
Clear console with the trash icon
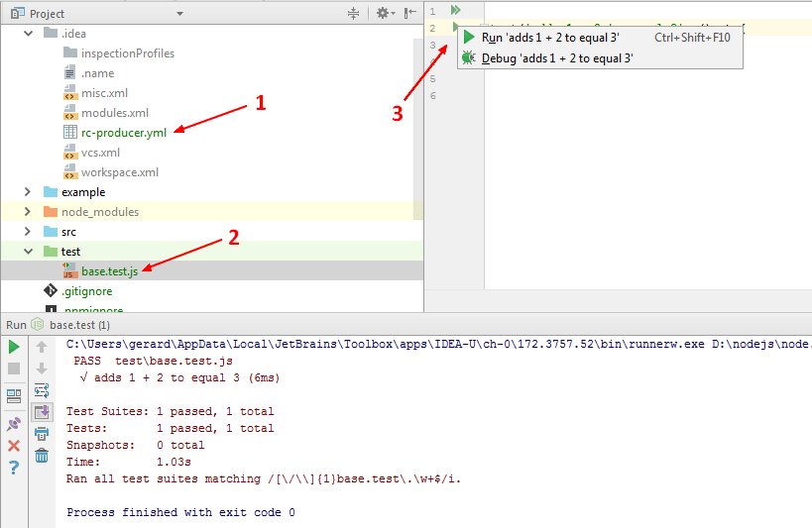42,456
